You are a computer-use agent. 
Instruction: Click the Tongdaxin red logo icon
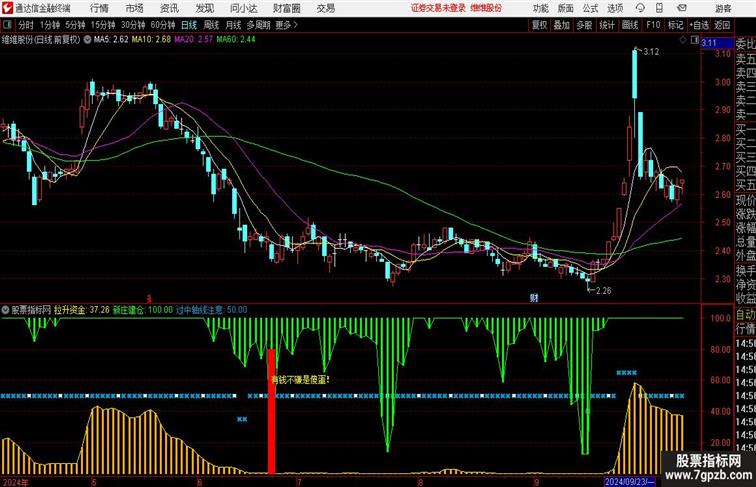(7, 8)
